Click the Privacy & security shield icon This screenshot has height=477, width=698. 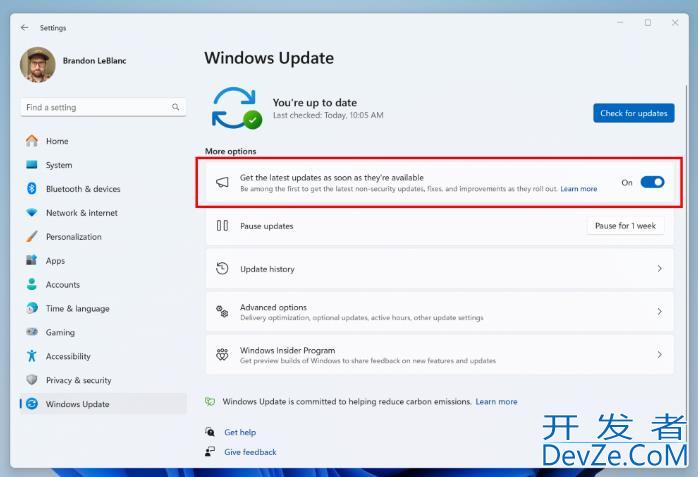tap(32, 380)
